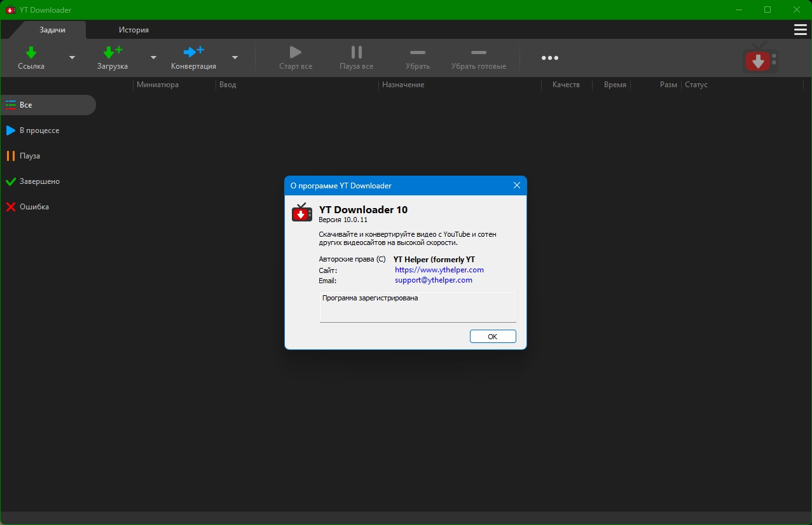Switch to the История tab

click(x=134, y=30)
